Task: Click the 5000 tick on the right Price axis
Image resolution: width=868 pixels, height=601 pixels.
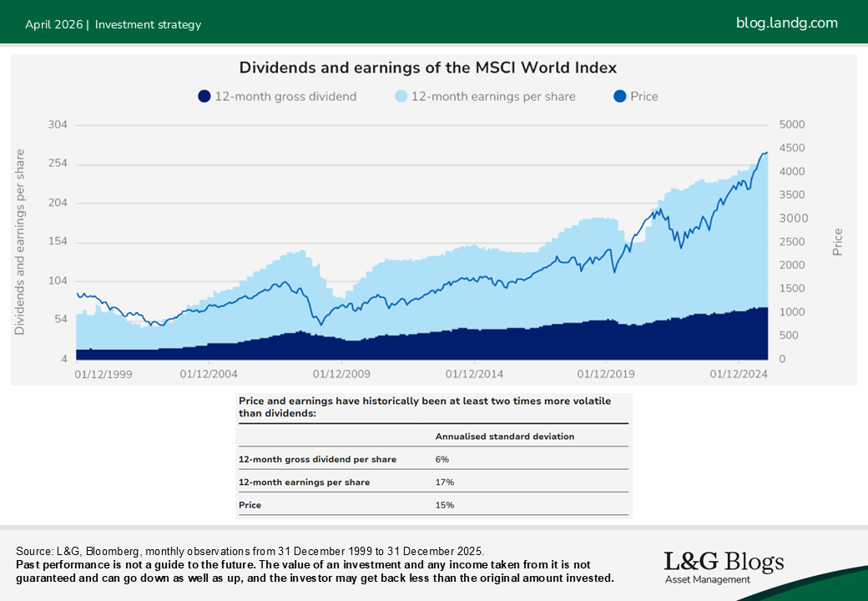Action: 791,125
